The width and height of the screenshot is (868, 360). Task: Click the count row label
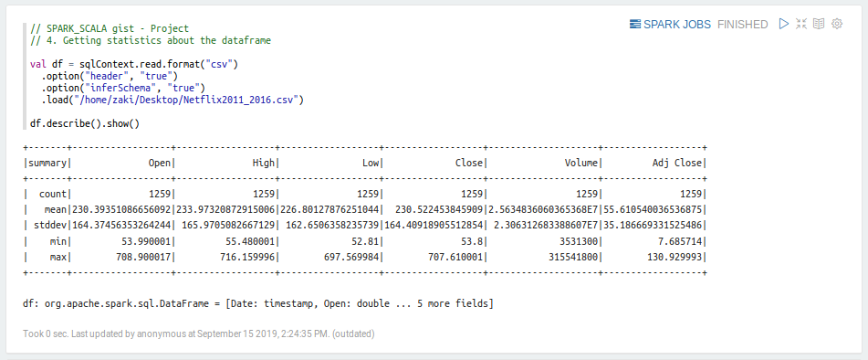pyautogui.click(x=53, y=195)
